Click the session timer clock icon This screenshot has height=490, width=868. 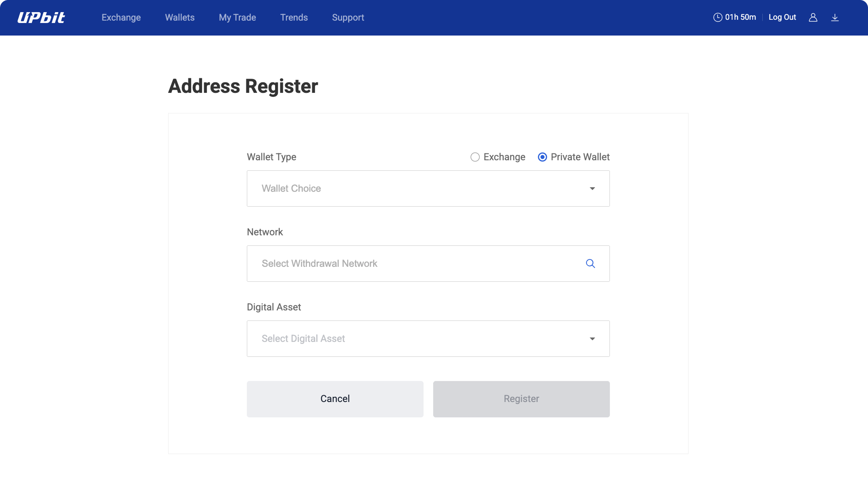pos(718,17)
